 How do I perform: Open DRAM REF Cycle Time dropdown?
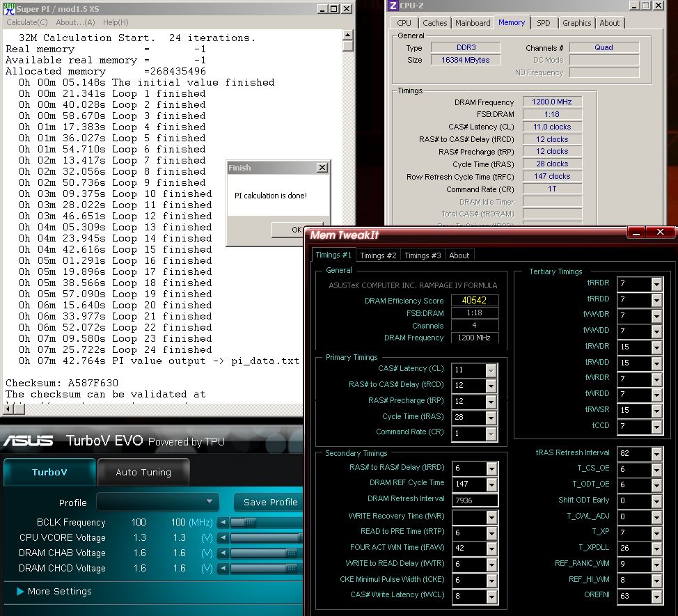[491, 484]
